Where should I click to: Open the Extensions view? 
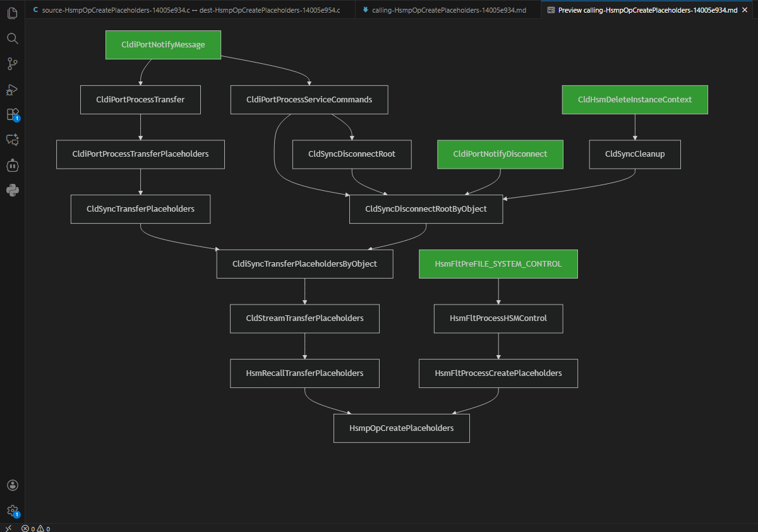point(12,114)
